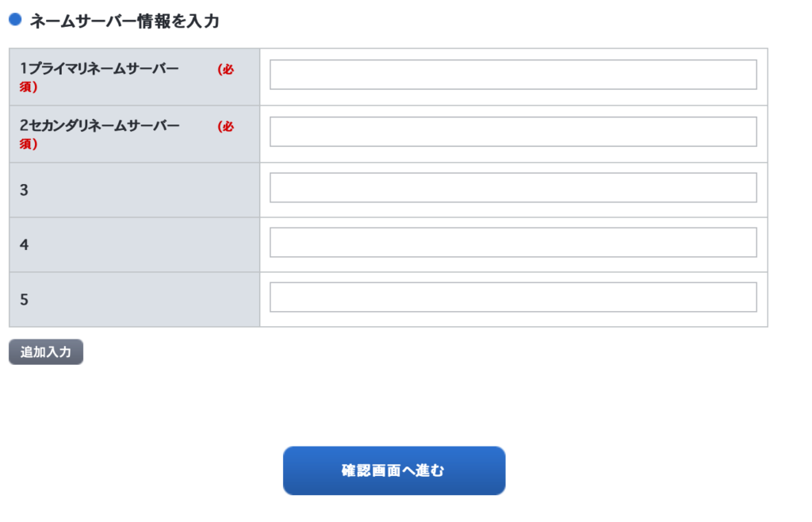
Task: Click the row label numbered 5
Action: [x=24, y=300]
